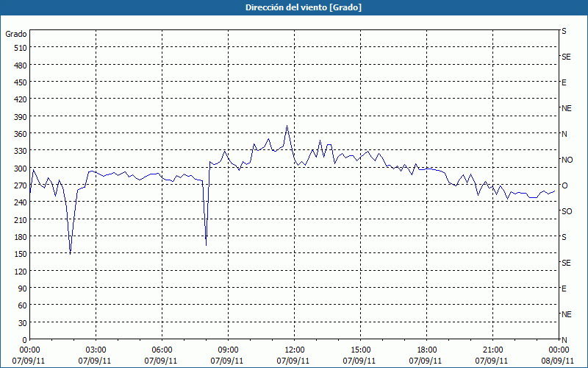Screen dimensions: 588x368
Task: Click the "00:00" time label dated 08/09/11
Action: tap(559, 350)
